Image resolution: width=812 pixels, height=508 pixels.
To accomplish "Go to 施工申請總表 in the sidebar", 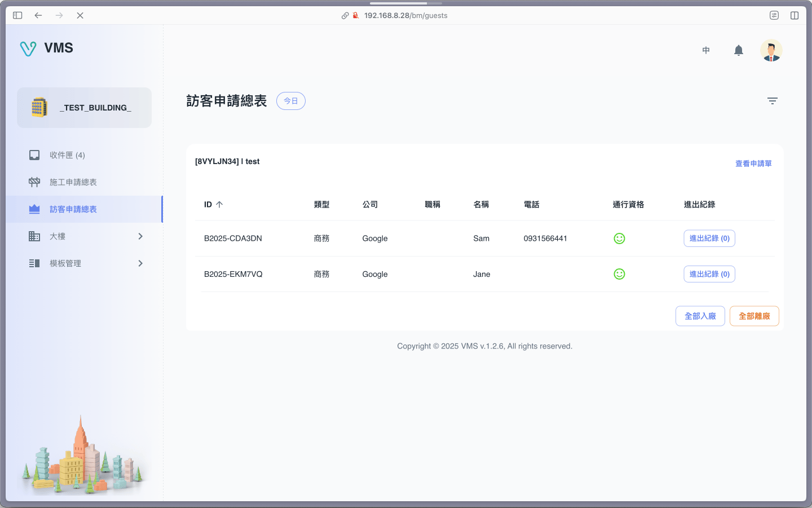I will point(73,182).
